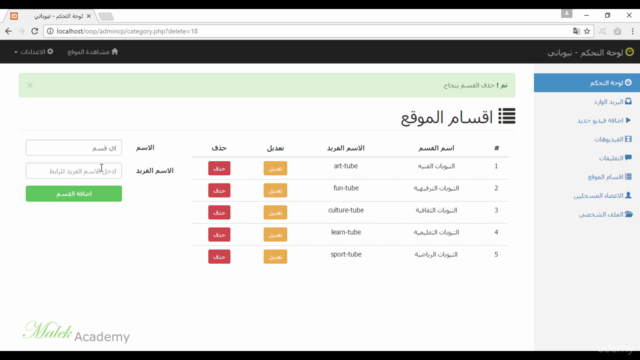Click the inbox icon beside البريد الوارد
Viewport: 640px width, 360px height.
pos(629,101)
